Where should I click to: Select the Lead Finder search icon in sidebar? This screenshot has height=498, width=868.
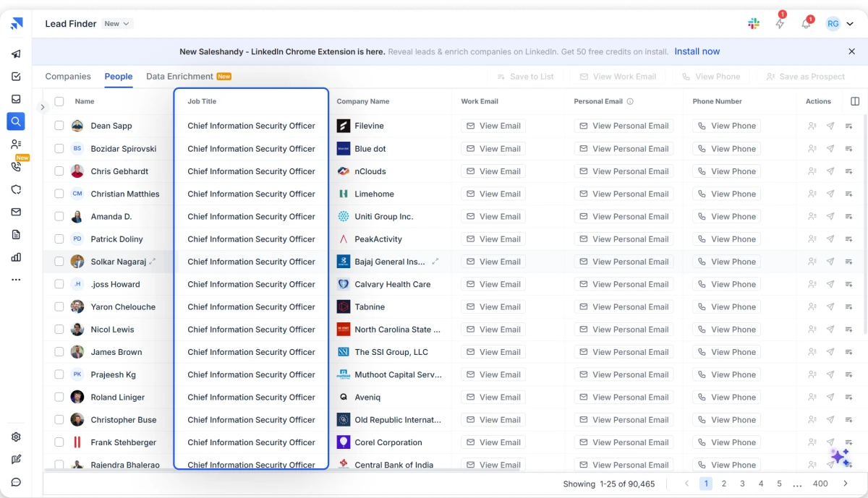pyautogui.click(x=16, y=121)
